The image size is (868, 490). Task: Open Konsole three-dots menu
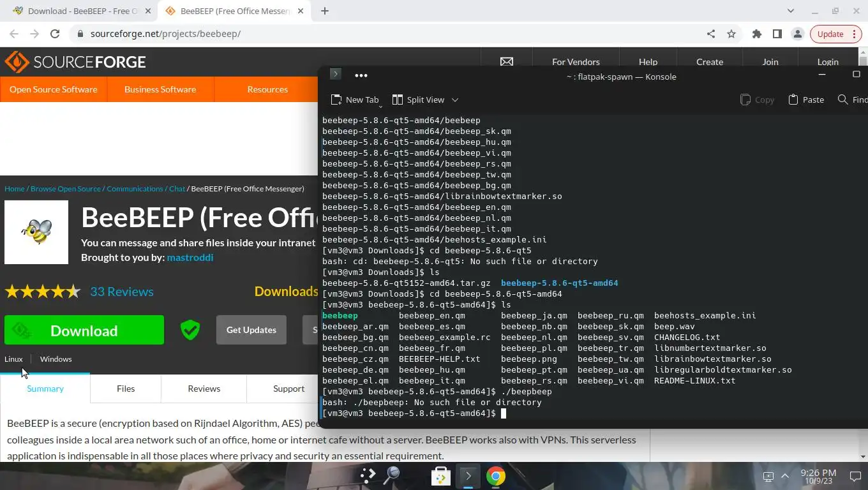pos(361,75)
